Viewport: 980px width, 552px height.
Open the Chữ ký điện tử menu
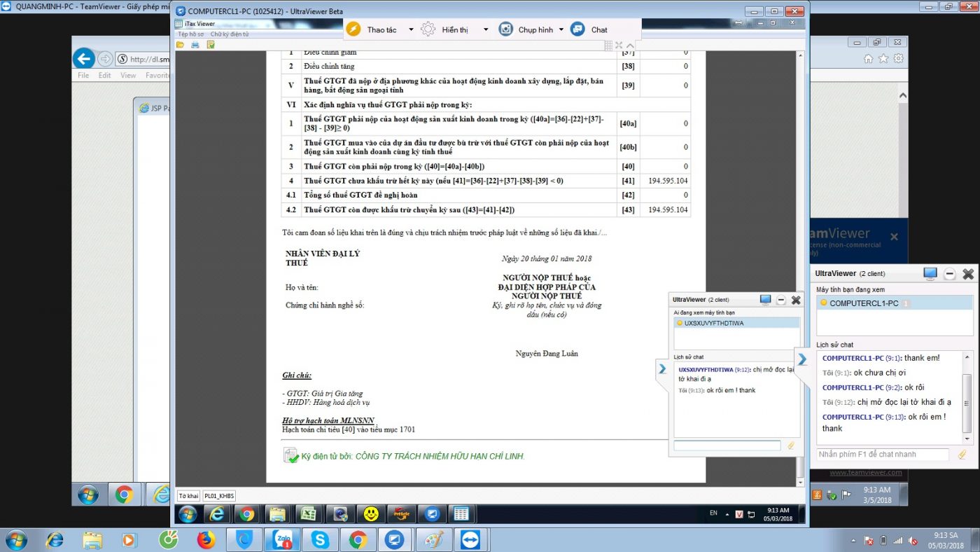coord(230,34)
